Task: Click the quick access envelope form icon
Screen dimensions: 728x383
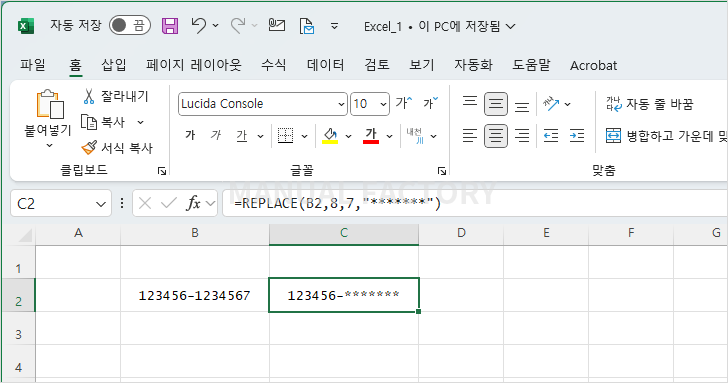Action: pos(277,25)
